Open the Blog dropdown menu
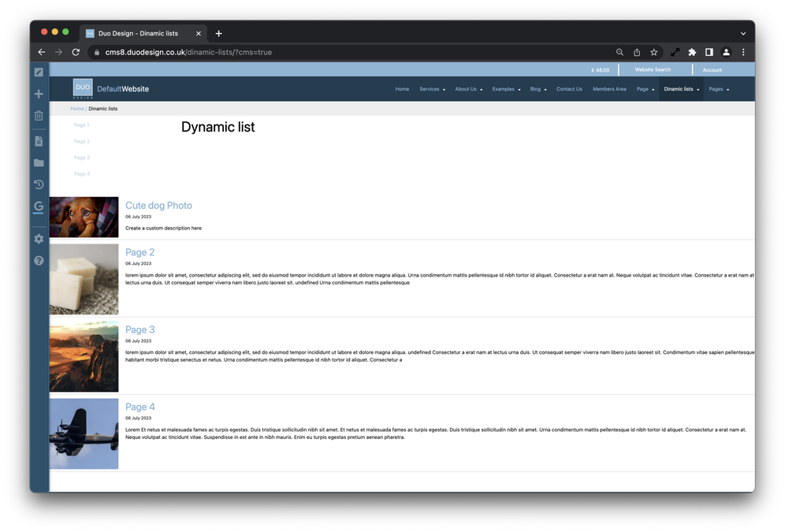The width and height of the screenshot is (785, 532). coord(538,89)
